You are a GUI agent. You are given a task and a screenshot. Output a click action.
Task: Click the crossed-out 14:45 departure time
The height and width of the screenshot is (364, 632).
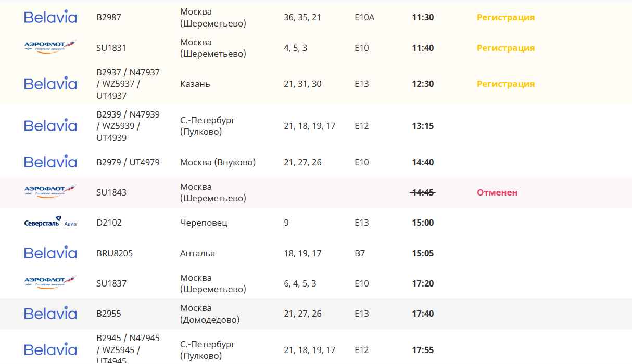tap(422, 192)
